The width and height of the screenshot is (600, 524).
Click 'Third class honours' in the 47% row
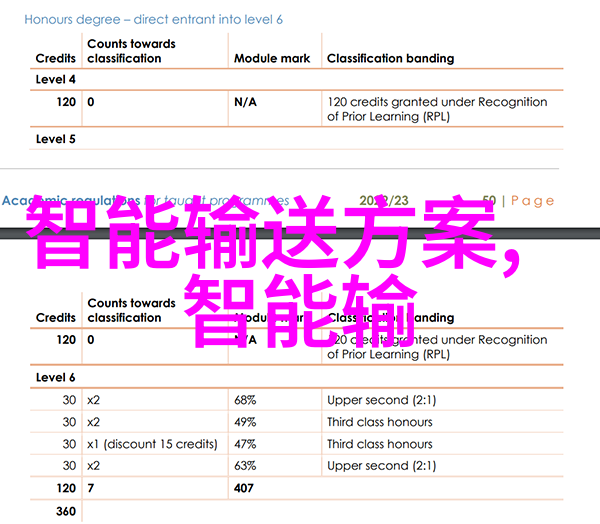(x=380, y=444)
